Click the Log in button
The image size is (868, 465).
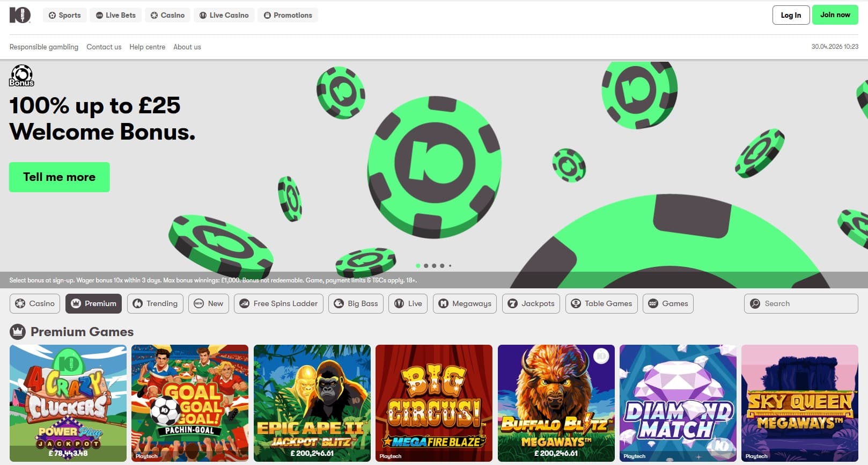[791, 15]
